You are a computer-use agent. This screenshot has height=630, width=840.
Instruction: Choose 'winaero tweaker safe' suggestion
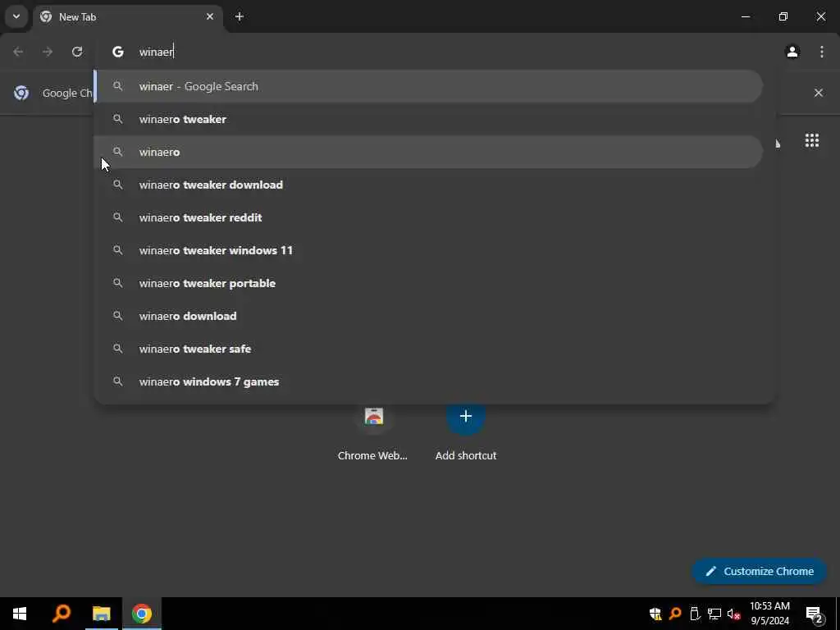coord(428,348)
